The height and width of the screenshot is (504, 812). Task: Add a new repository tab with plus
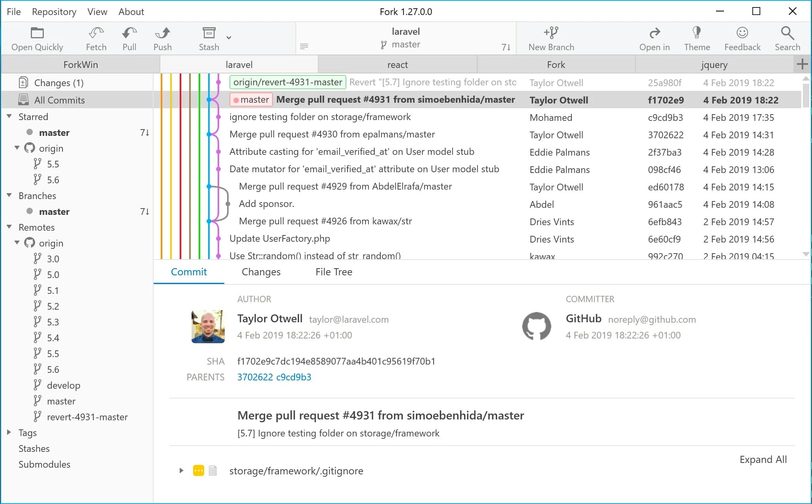tap(802, 64)
